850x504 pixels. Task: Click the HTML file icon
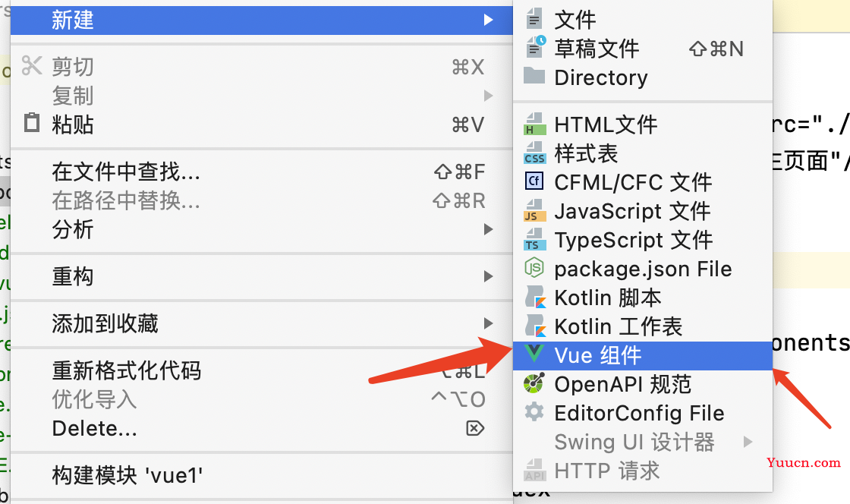pyautogui.click(x=534, y=124)
